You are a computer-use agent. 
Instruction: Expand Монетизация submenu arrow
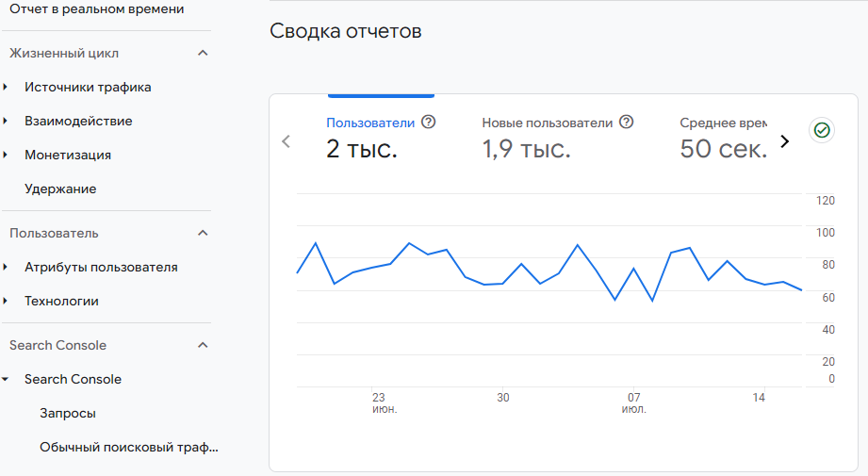pos(6,156)
